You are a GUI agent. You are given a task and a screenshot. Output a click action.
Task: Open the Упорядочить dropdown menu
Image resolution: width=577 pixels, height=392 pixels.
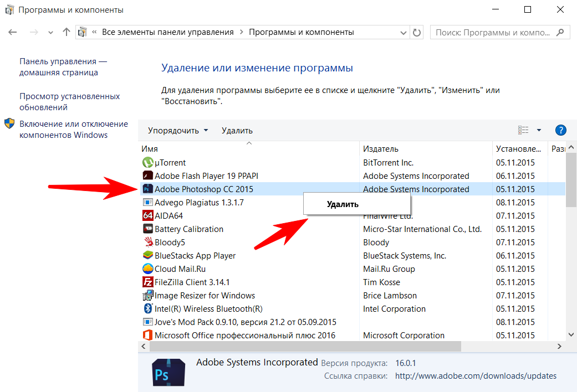[178, 131]
